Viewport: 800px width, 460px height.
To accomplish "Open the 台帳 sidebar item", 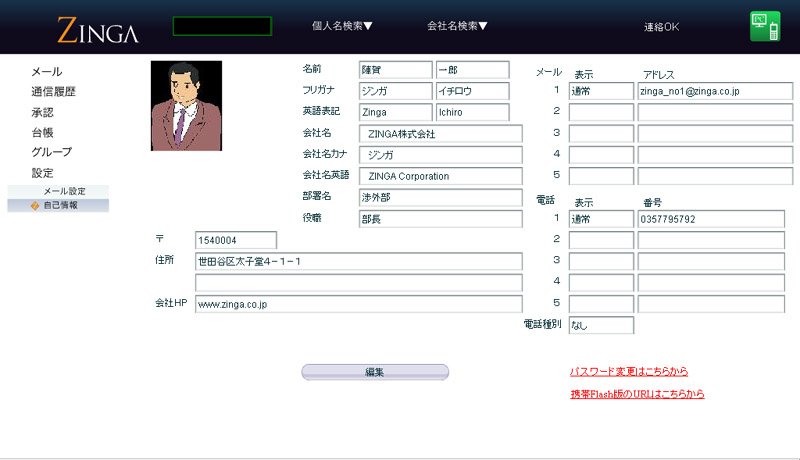I will (42, 133).
